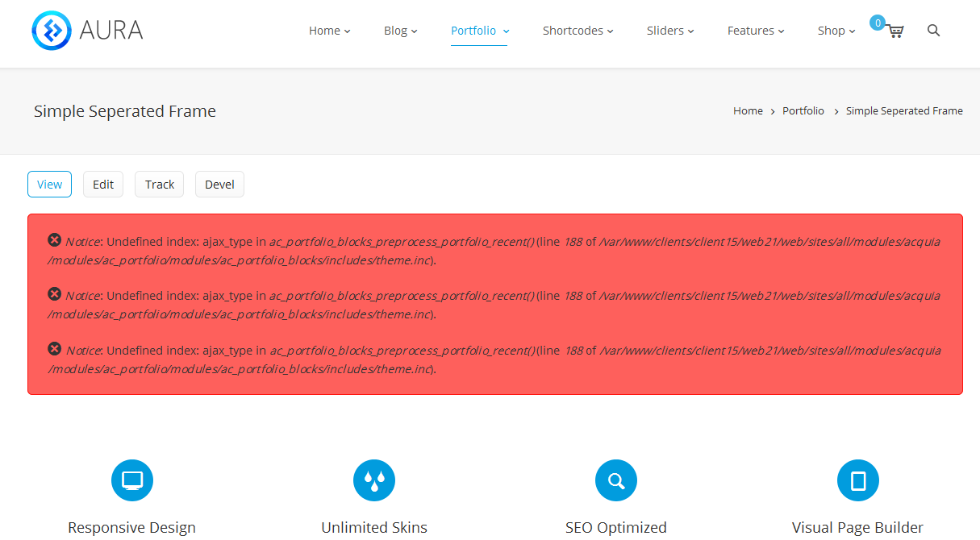This screenshot has width=980, height=540.
Task: Expand the Sliders menu dropdown
Action: coord(670,31)
